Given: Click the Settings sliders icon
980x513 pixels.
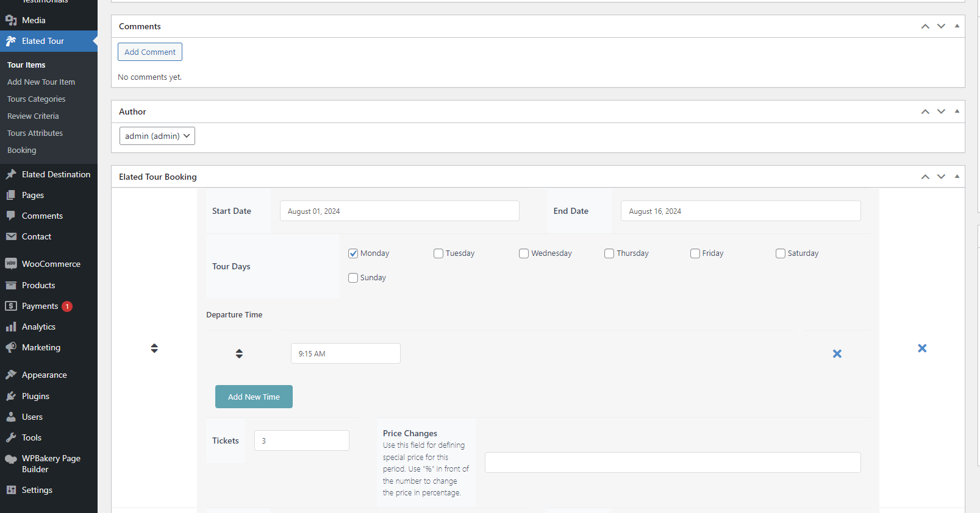Looking at the screenshot, I should tap(11, 490).
